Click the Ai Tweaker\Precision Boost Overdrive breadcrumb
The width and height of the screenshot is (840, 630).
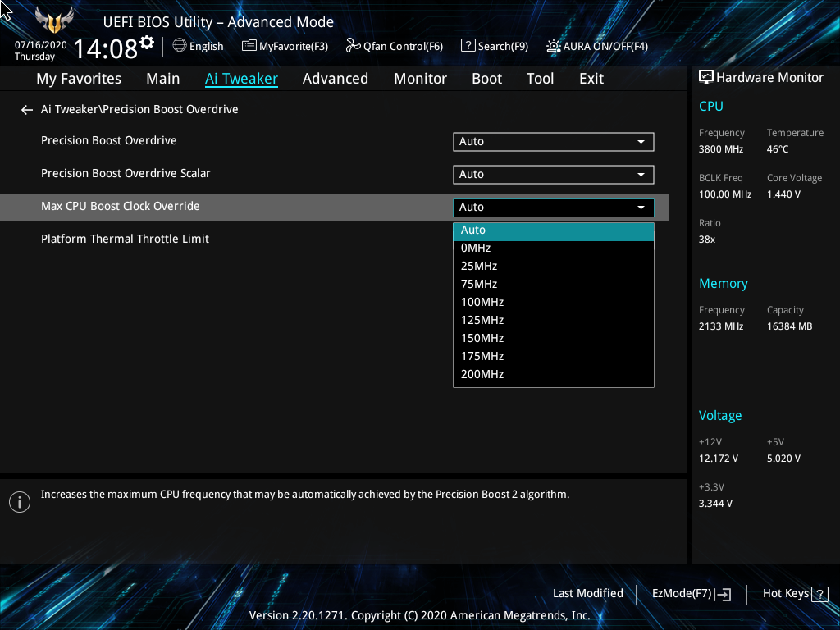139,109
